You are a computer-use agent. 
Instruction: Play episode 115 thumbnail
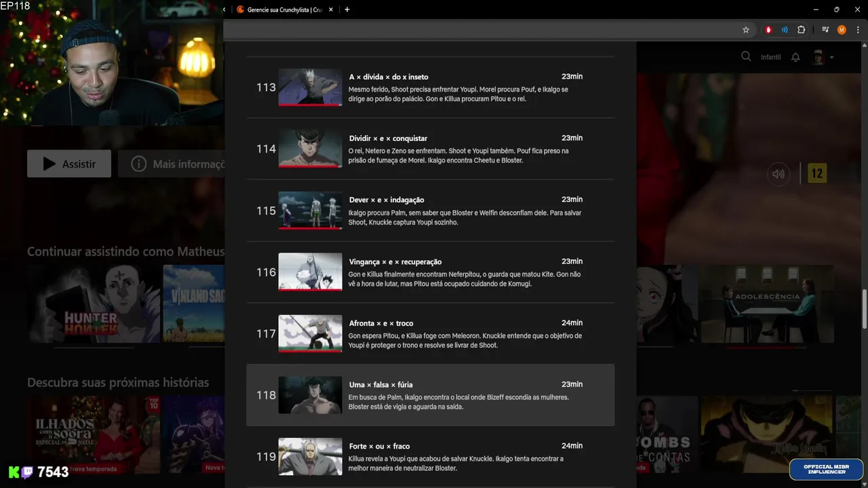click(310, 210)
